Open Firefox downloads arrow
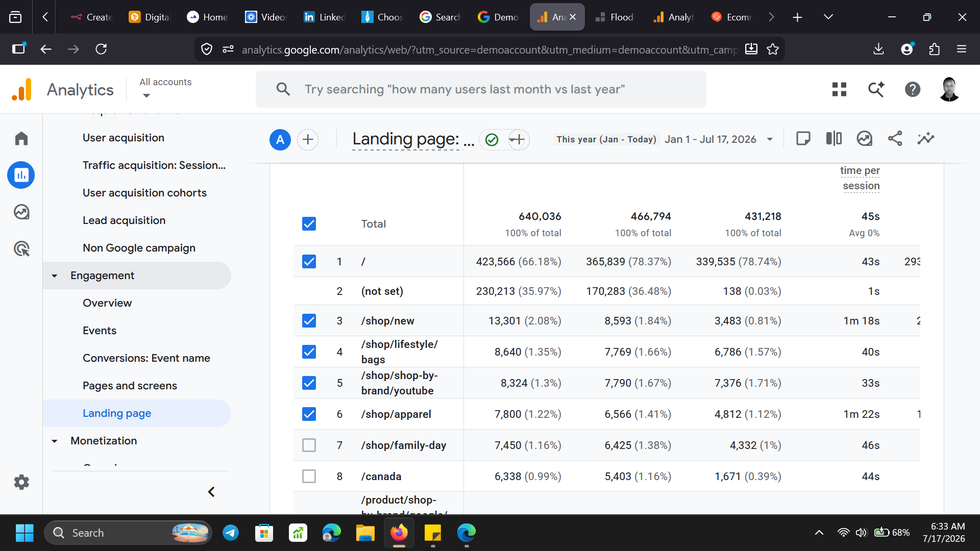The image size is (980, 551). pyautogui.click(x=878, y=49)
